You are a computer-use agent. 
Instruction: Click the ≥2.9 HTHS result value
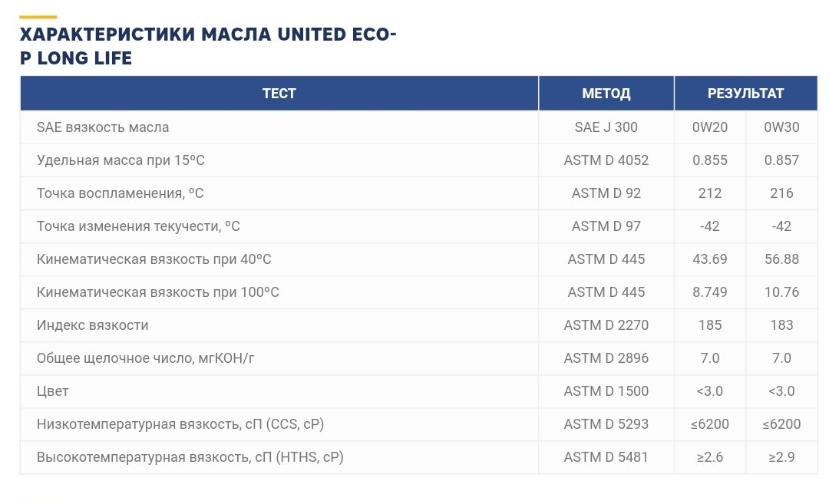pos(781,457)
